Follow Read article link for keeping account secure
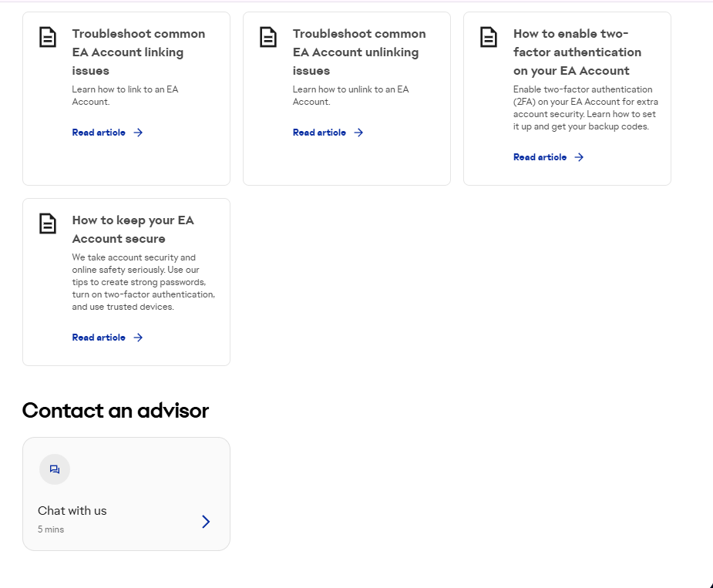This screenshot has width=713, height=588. point(99,338)
